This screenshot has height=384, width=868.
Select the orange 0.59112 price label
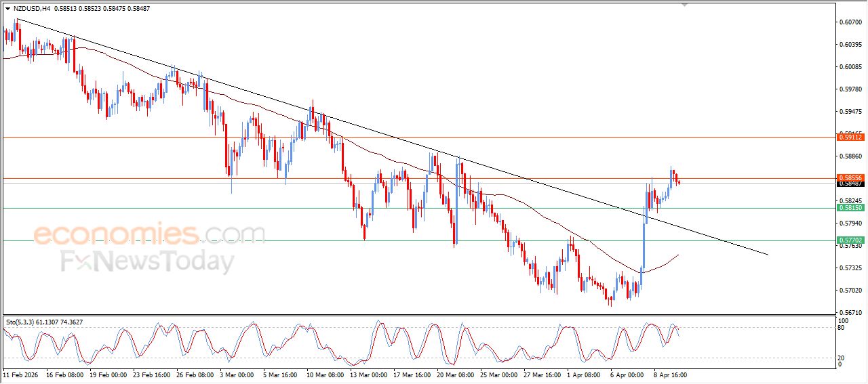tap(851, 137)
